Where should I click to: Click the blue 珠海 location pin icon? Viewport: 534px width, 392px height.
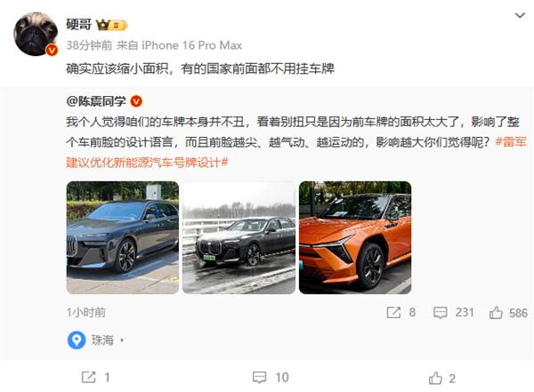coord(77,340)
